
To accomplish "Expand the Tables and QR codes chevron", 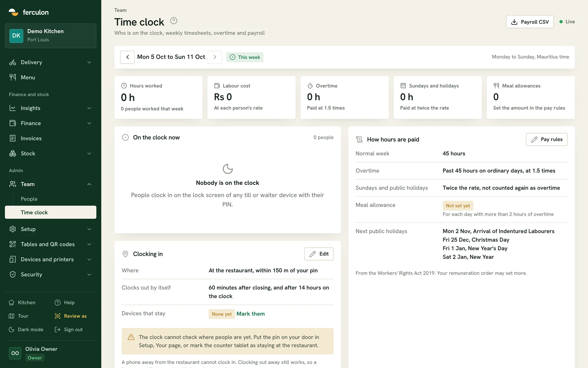I will point(89,244).
